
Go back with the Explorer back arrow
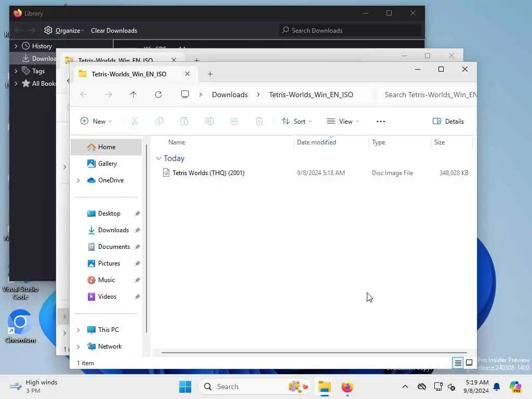[84, 95]
